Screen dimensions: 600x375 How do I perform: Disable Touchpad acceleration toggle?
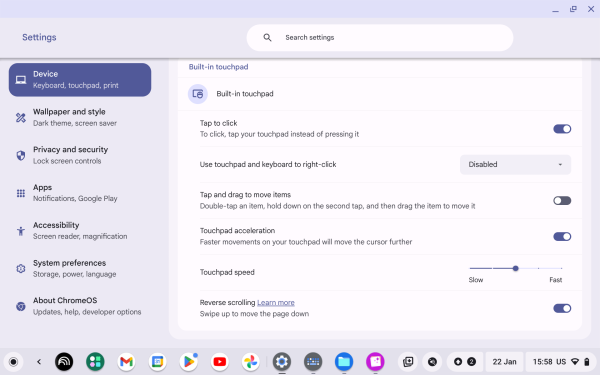(562, 236)
